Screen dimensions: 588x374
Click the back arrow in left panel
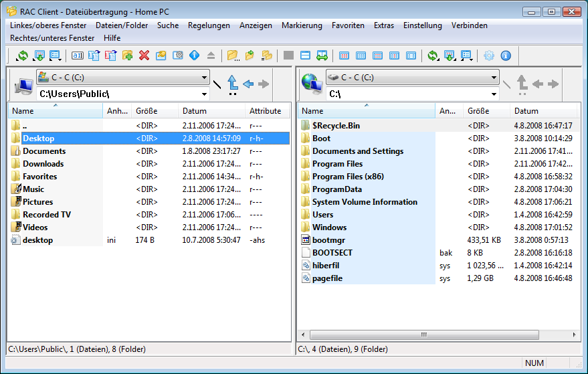point(248,84)
